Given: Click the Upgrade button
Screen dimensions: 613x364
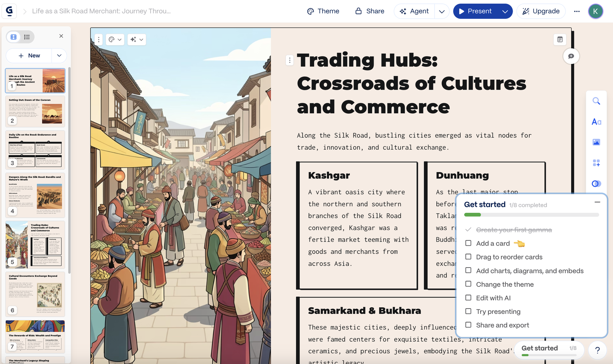Looking at the screenshot, I should pyautogui.click(x=541, y=11).
